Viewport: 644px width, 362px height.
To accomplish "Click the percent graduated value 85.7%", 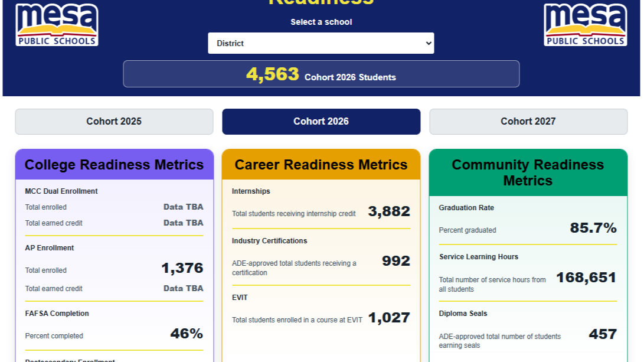I will point(593,227).
